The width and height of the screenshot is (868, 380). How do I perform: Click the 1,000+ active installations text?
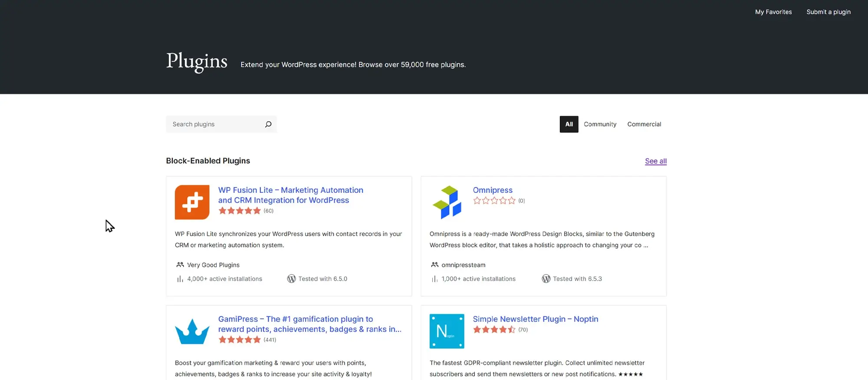[479, 279]
